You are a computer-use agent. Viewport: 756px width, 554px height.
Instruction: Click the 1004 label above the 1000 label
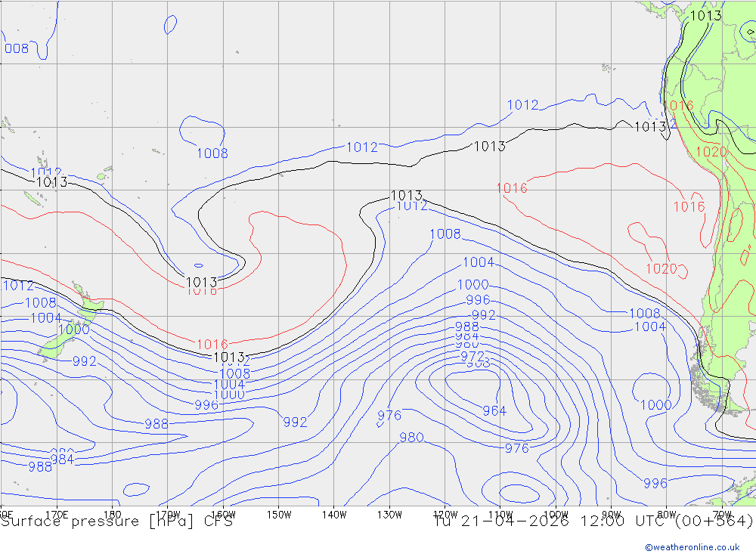click(x=479, y=262)
